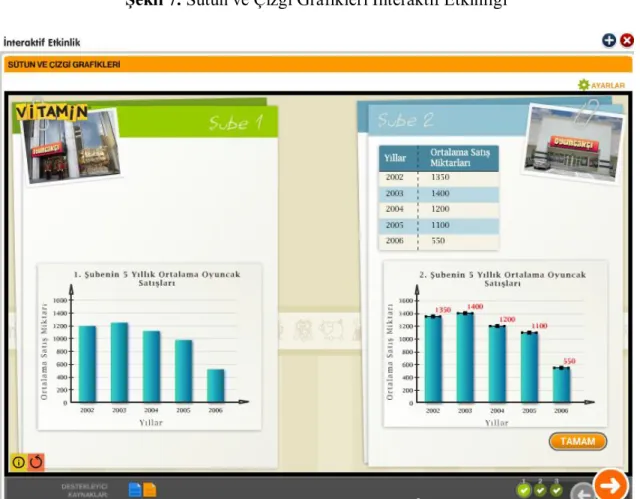Click table cell value 1200
640x499 pixels.
[440, 209]
